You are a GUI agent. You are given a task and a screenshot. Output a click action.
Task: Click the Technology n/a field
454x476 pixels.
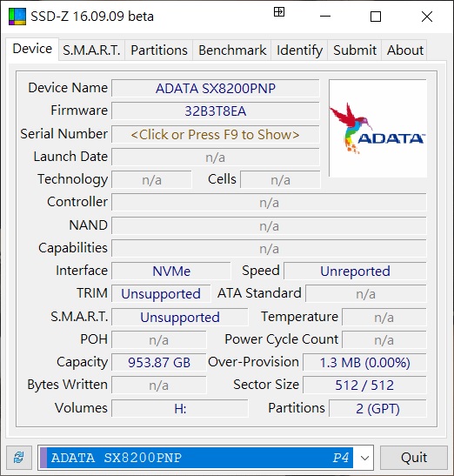[151, 180]
